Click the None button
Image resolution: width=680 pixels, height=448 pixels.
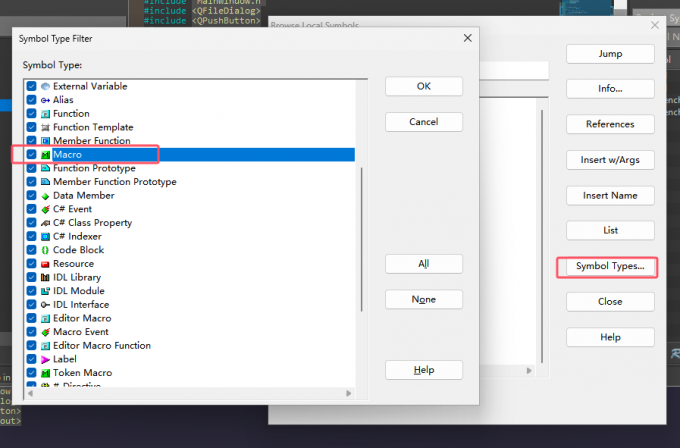pyautogui.click(x=424, y=299)
